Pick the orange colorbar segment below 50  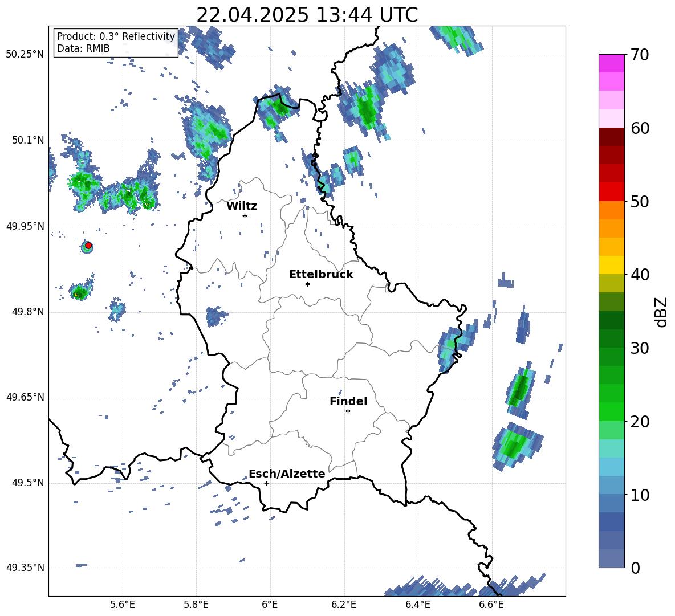(x=611, y=210)
